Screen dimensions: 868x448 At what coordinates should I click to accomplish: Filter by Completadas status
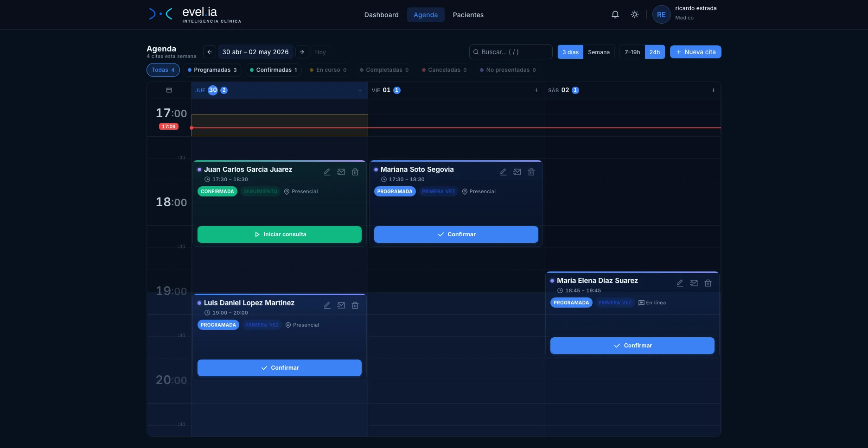point(384,70)
